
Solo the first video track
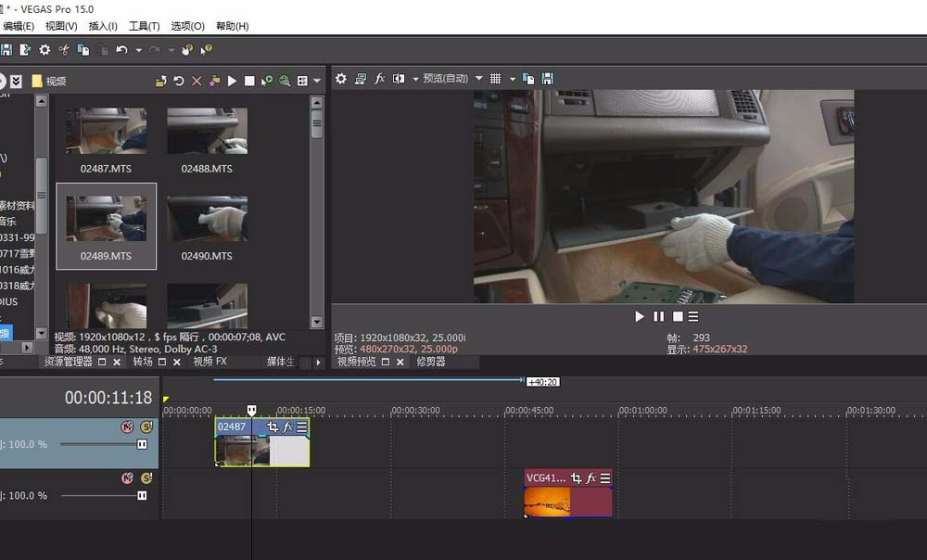coord(146,426)
